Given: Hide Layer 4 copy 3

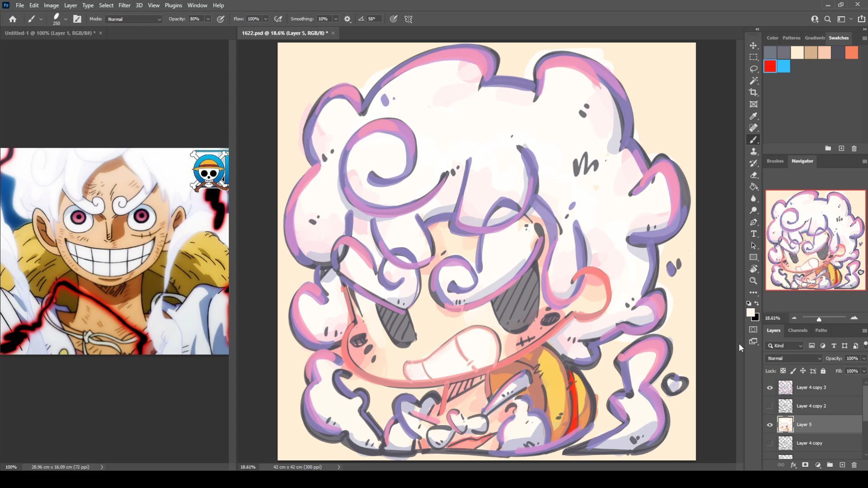Looking at the screenshot, I should 770,388.
